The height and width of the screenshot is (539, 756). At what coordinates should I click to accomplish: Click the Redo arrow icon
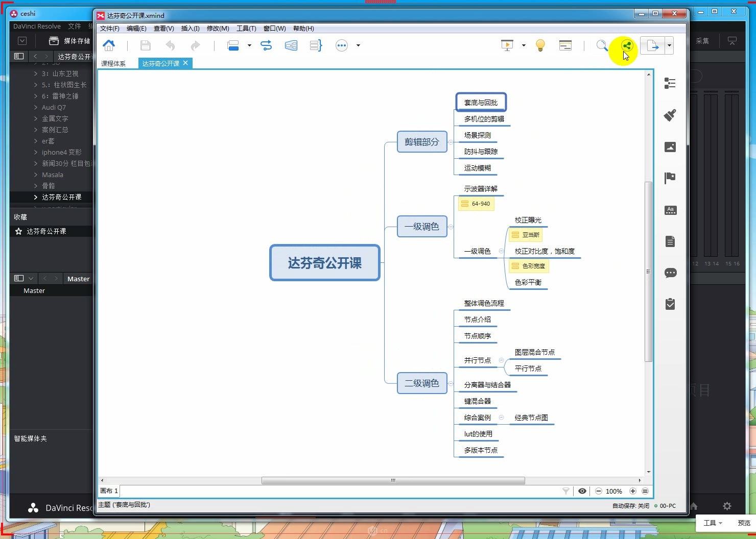(x=195, y=46)
